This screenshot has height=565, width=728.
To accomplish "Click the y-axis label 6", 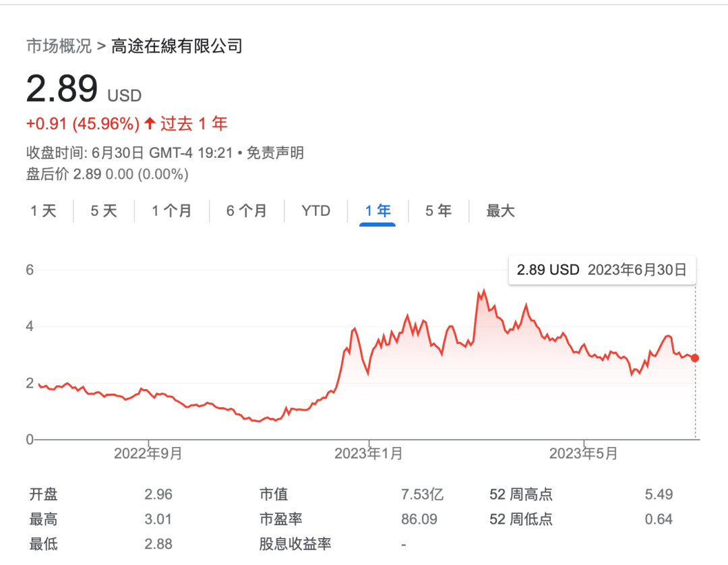I will pos(30,270).
